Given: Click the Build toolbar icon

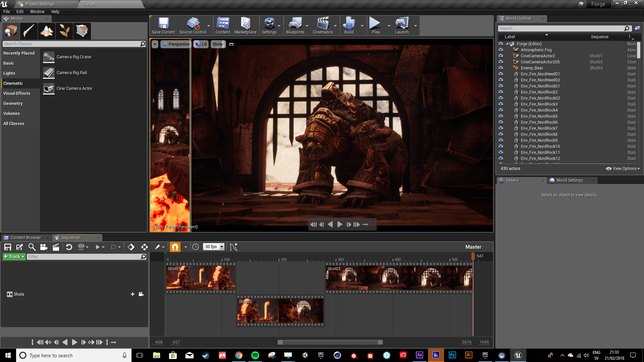Looking at the screenshot, I should (x=349, y=26).
